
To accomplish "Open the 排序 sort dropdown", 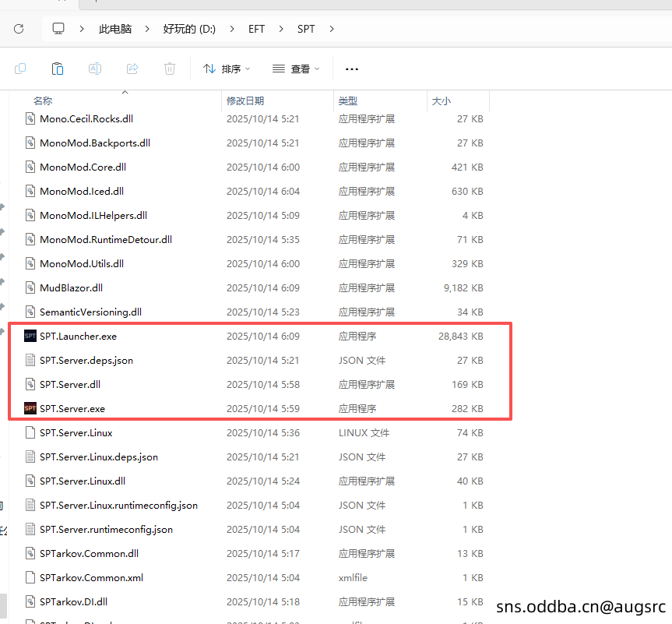I will pos(227,69).
